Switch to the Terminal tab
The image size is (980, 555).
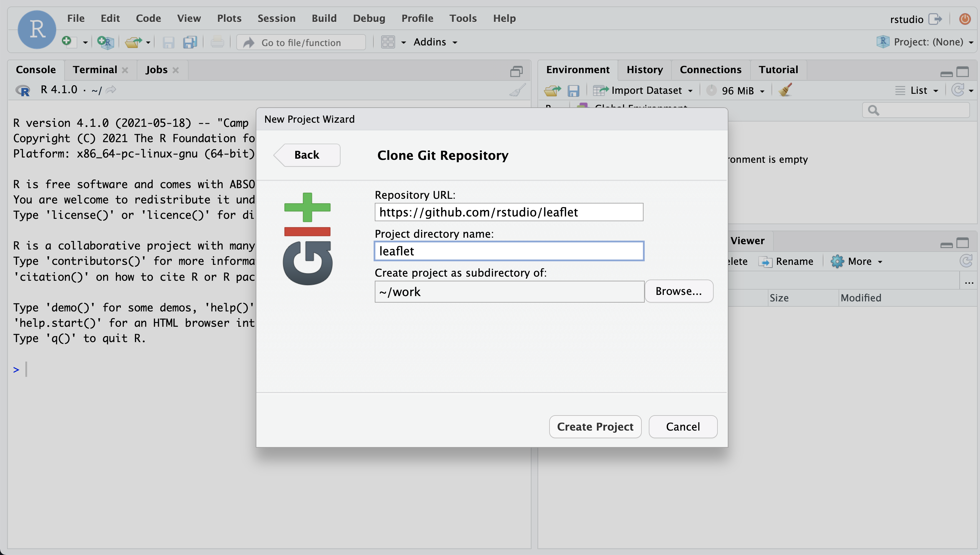(95, 70)
